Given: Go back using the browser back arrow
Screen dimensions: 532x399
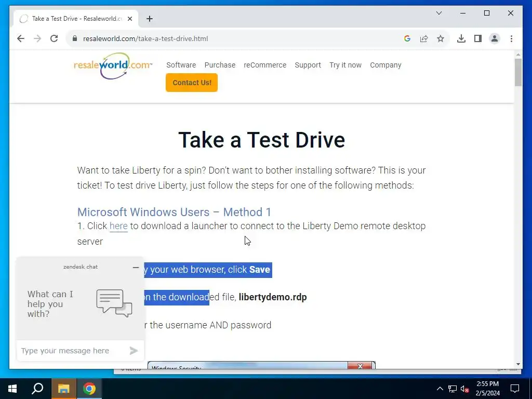Looking at the screenshot, I should [21, 38].
